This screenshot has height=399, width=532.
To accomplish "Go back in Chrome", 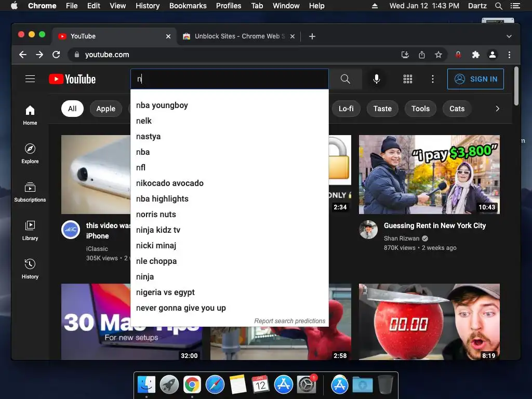I will tap(23, 55).
